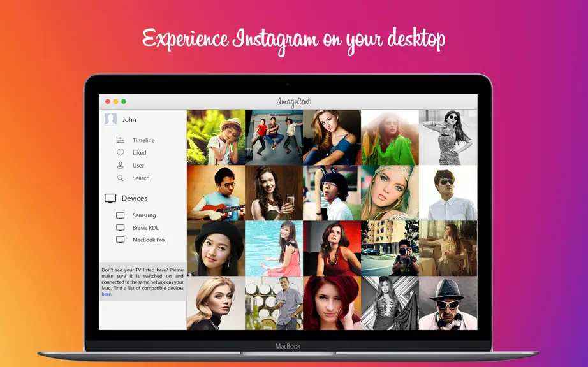Open the photo of child in straw hat
588x367 pixels.
(216, 137)
